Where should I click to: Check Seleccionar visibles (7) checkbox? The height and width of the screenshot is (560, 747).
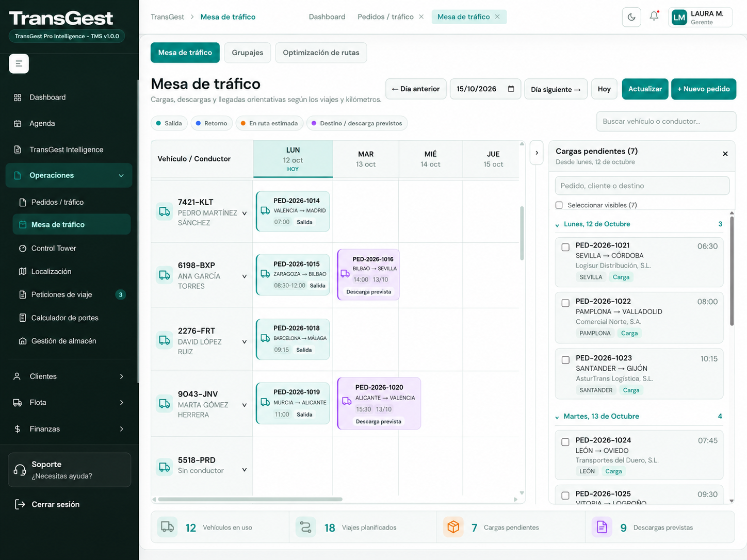pyautogui.click(x=559, y=205)
